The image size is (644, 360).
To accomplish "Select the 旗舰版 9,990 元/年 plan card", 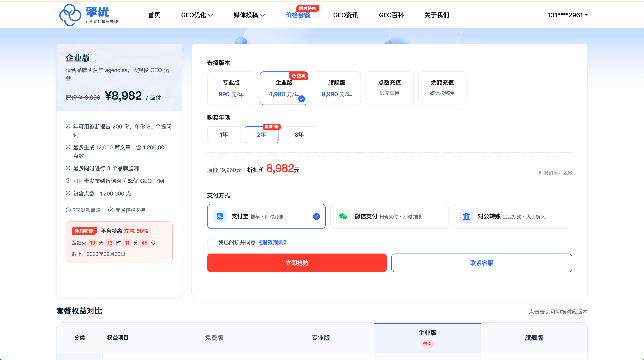I will click(337, 88).
